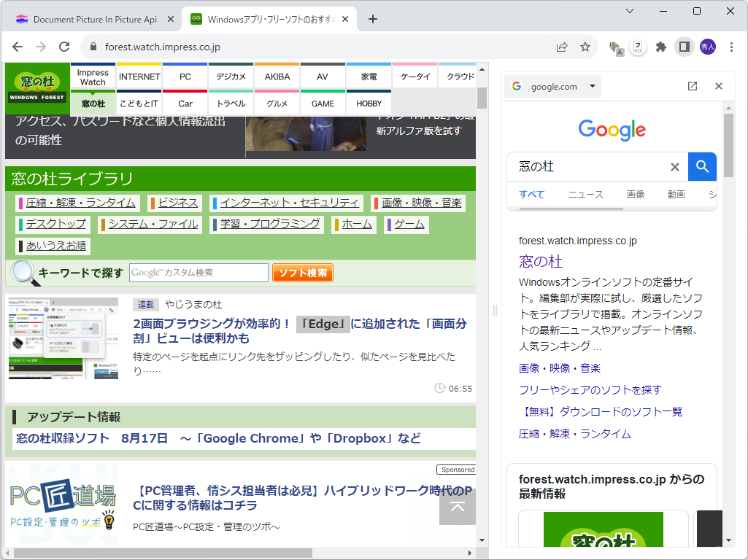Clear the 窓の杜 query with the X icon
Viewport: 748px width, 560px height.
coord(674,167)
